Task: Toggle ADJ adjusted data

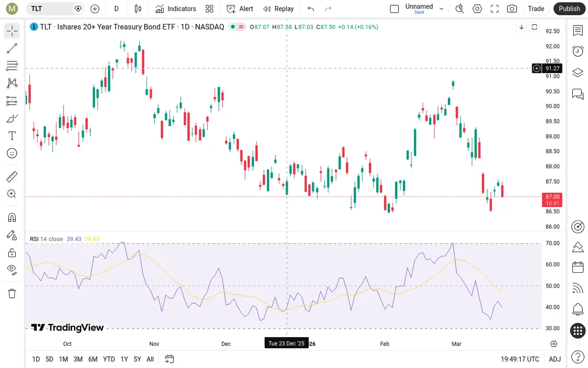Action: [x=555, y=359]
